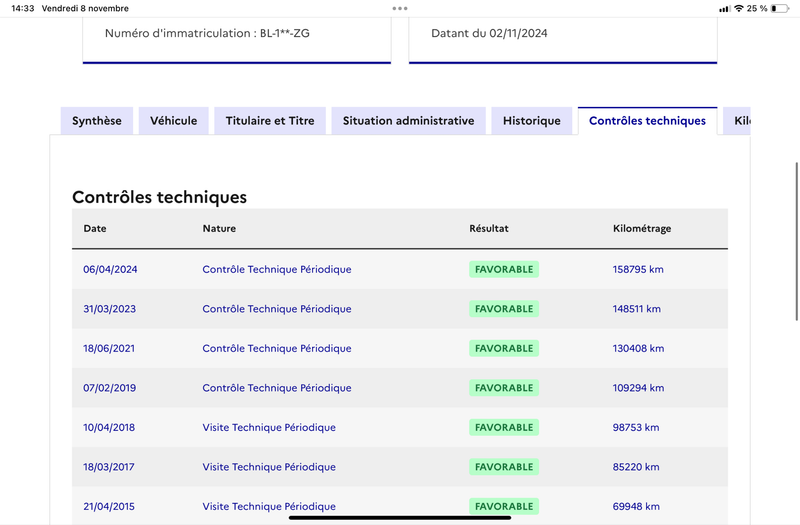Select date 18/03/2017
Screen dimensions: 800x525
pos(109,467)
